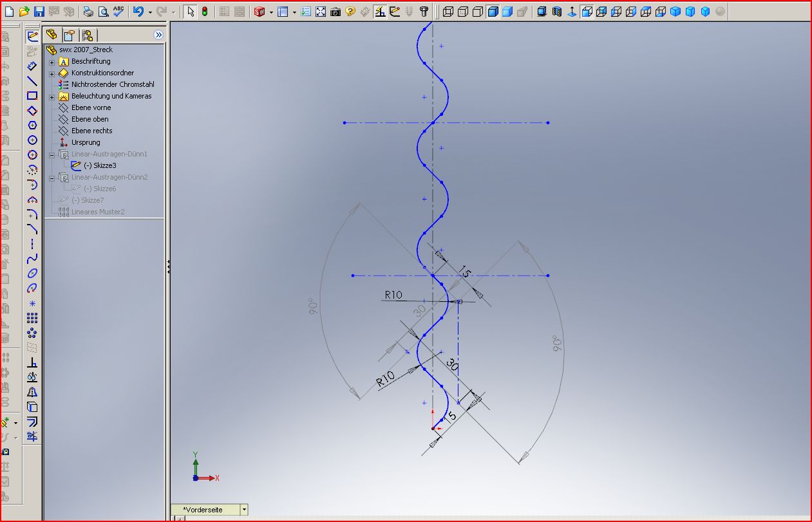Open the Undo dropdown arrow

tap(150, 11)
